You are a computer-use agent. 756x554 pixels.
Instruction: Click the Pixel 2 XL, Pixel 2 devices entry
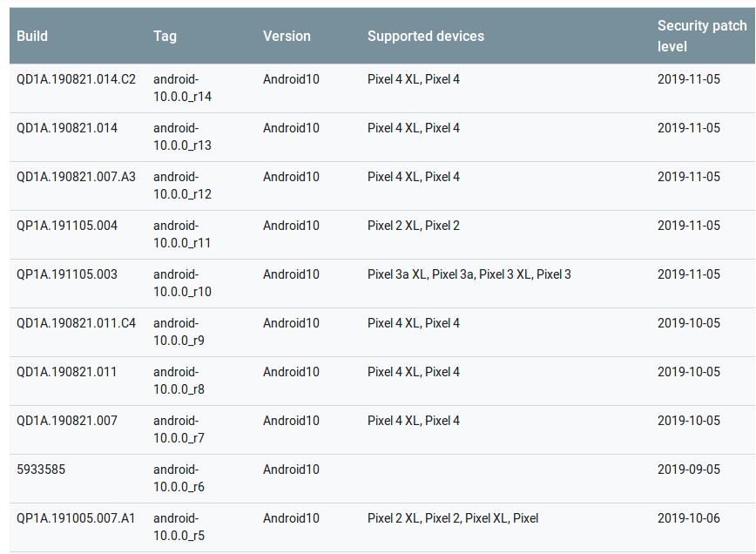[413, 225]
